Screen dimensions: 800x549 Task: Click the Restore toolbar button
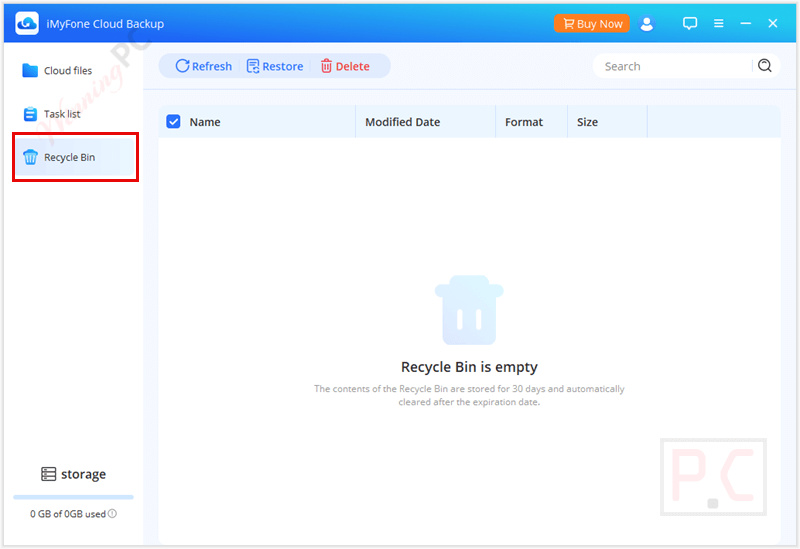click(275, 66)
